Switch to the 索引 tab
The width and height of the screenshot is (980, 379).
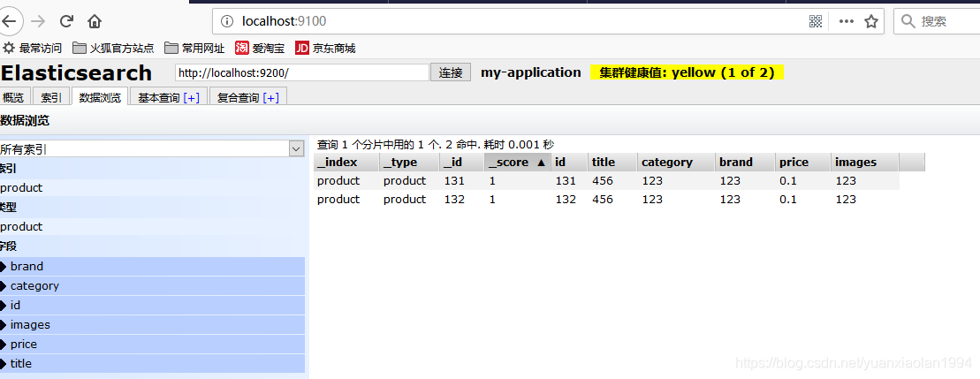coord(51,97)
